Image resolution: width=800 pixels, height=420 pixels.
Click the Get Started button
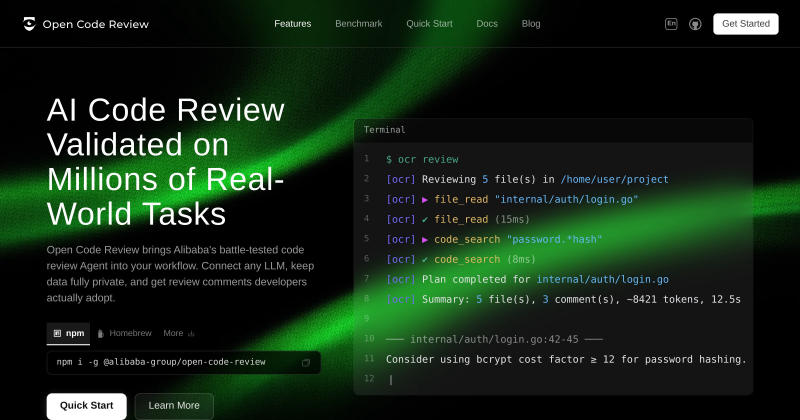tap(745, 24)
